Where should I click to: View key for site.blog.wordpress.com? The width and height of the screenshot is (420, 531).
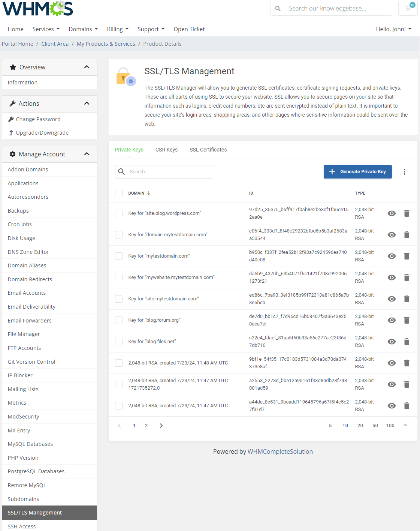click(392, 213)
